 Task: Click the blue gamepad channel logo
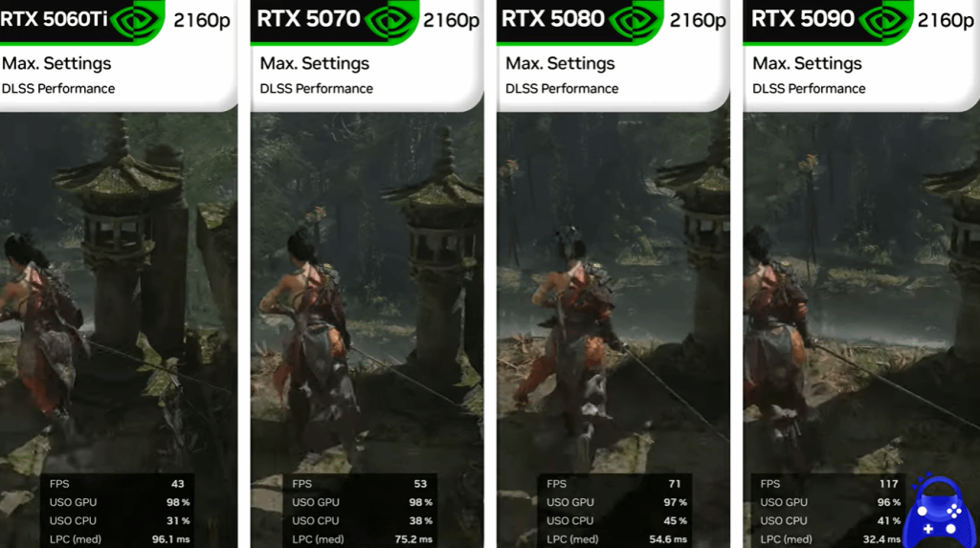tap(939, 511)
